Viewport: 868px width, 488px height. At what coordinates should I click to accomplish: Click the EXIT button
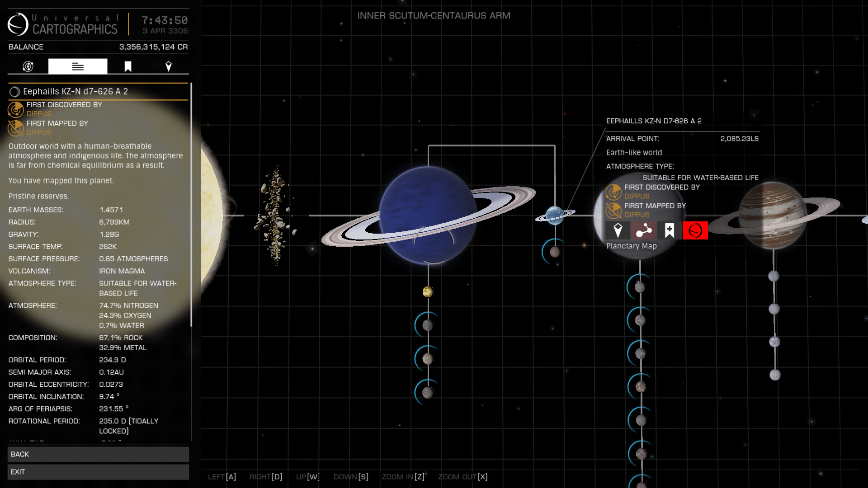point(98,472)
